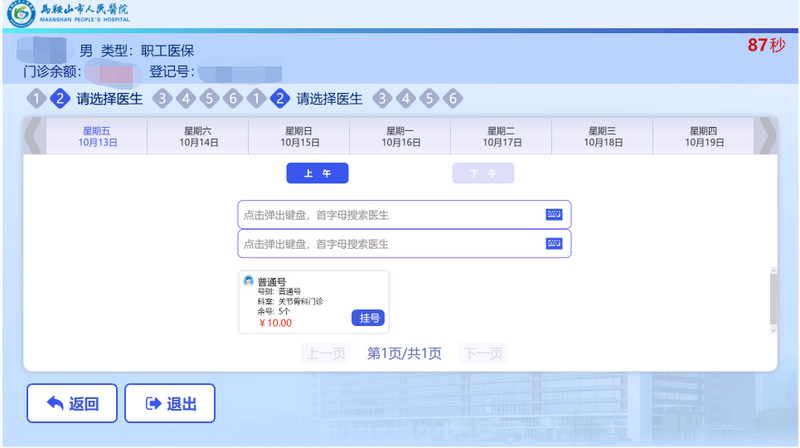Viewport: 800px width, 448px height.
Task: Click the 第1页/共1页 page indicator
Action: 404,353
